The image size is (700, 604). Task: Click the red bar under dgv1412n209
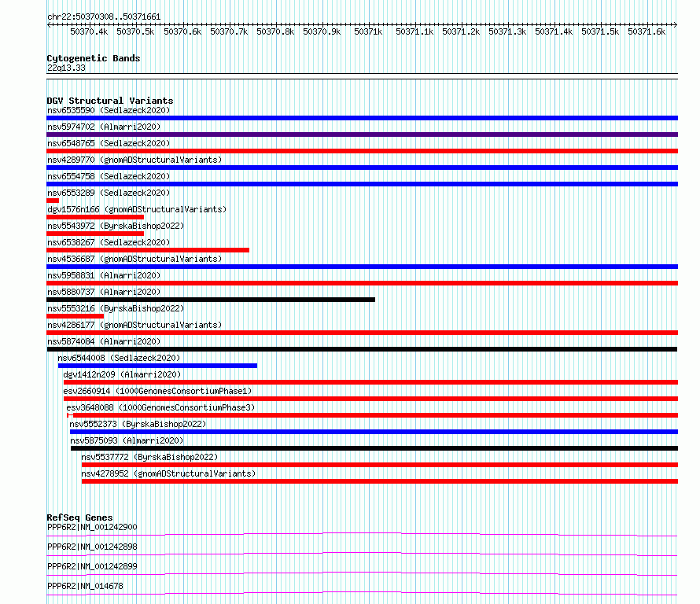[x=370, y=382]
